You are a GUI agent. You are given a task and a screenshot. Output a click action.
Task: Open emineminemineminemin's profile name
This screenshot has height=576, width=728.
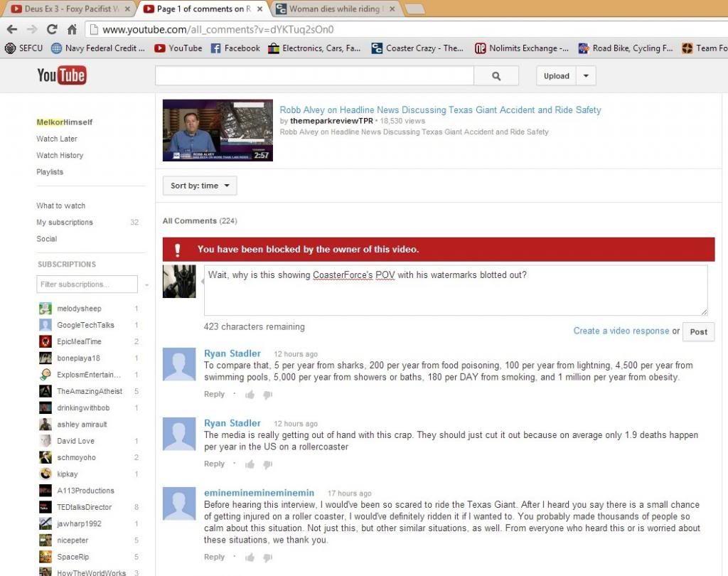pyautogui.click(x=259, y=493)
